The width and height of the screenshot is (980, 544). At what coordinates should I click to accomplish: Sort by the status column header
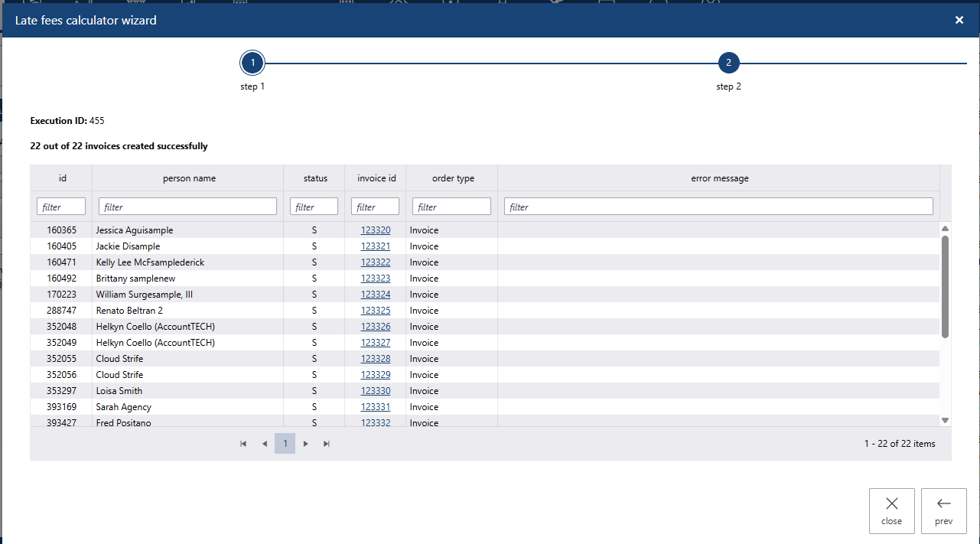[314, 178]
